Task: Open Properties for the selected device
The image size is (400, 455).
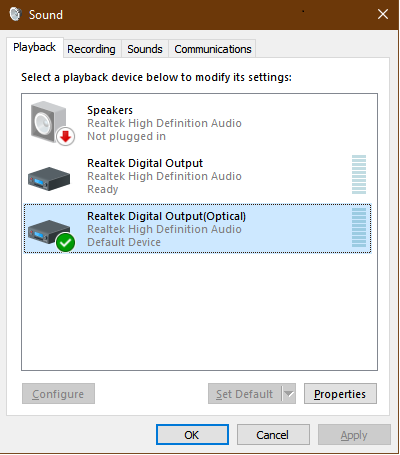Action: click(x=340, y=394)
